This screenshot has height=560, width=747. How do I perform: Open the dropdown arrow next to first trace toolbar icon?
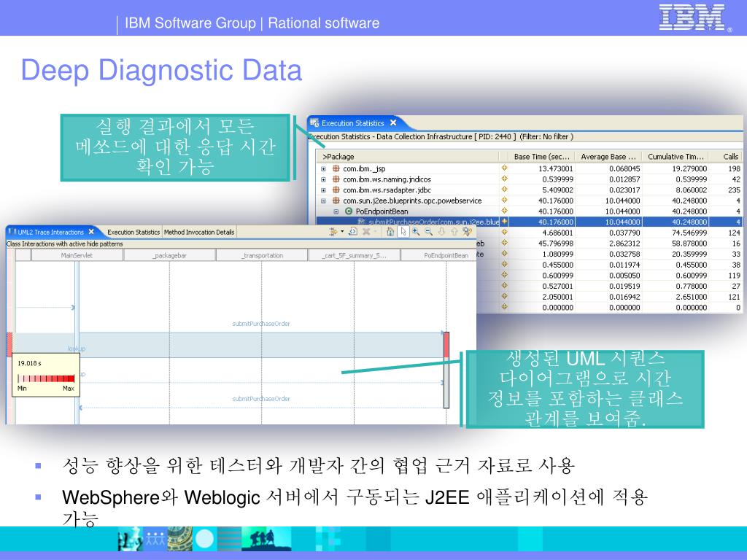click(x=342, y=231)
